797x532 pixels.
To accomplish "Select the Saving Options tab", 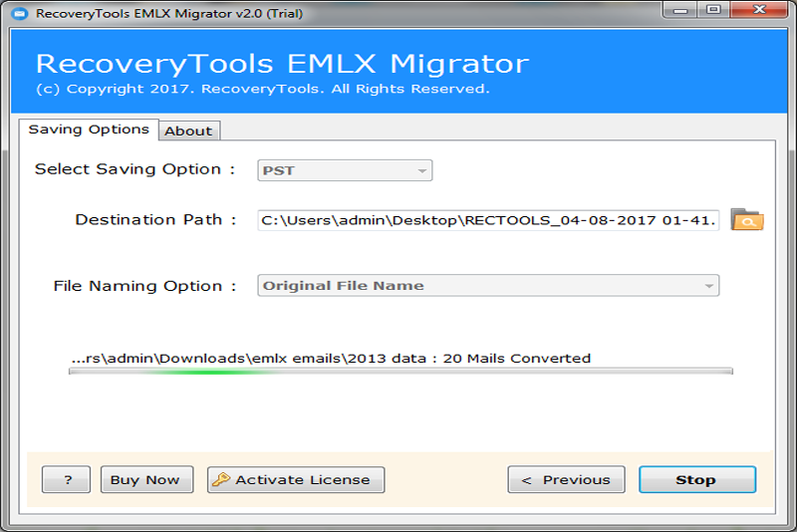I will point(89,130).
